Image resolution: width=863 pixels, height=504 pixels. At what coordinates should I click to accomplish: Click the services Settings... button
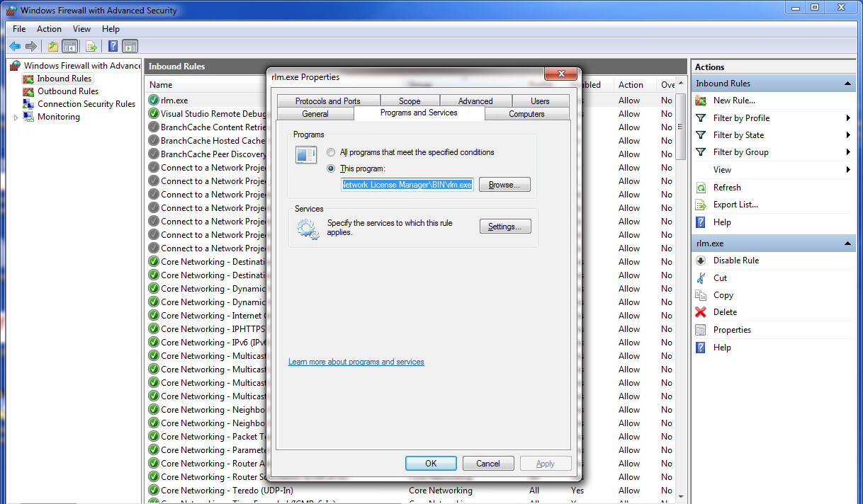click(x=505, y=227)
